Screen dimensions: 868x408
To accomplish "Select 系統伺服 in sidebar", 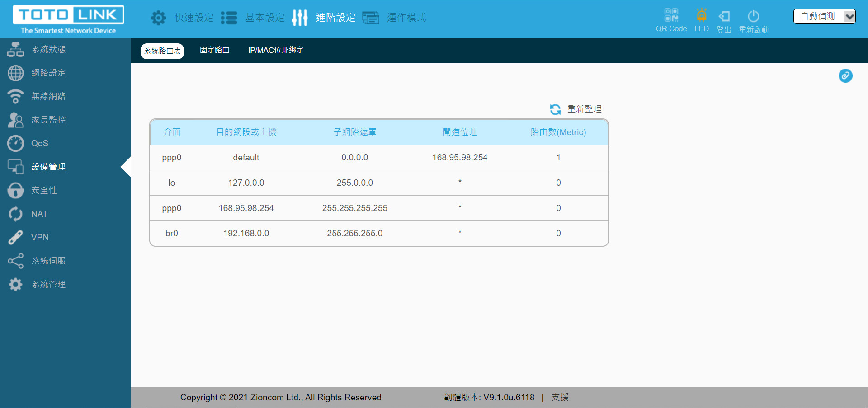I will tap(48, 261).
